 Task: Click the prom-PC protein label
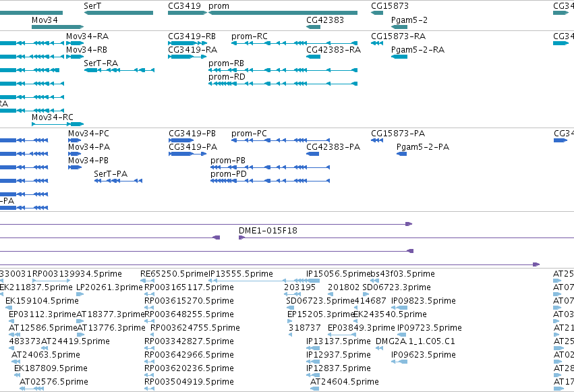(x=249, y=134)
